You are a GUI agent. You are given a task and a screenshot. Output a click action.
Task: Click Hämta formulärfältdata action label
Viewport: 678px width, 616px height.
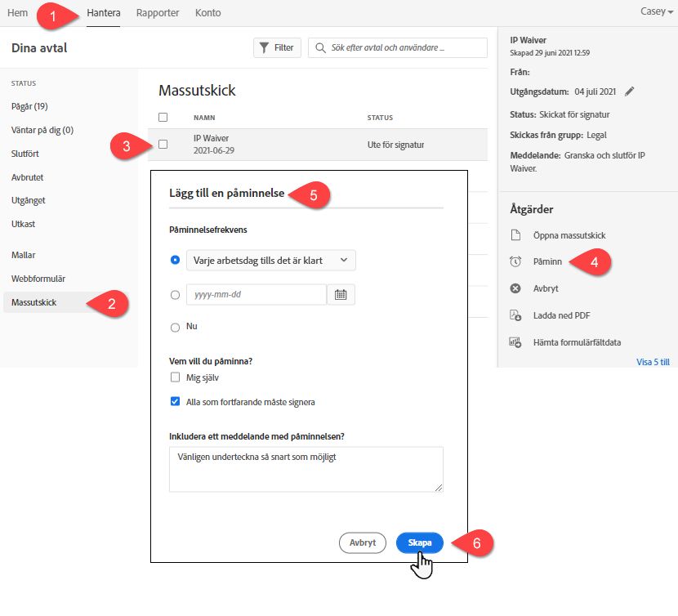578,342
